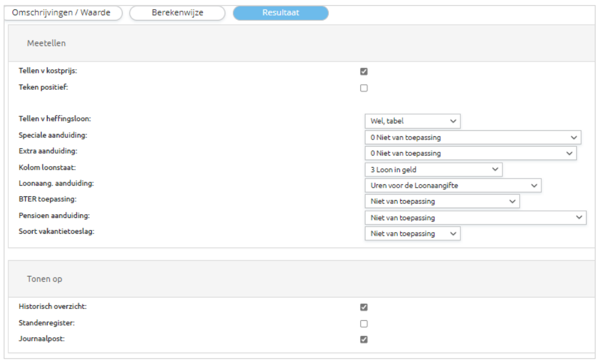601x364 pixels.
Task: Click the Soort vakantietoeslag label
Action: click(56, 231)
